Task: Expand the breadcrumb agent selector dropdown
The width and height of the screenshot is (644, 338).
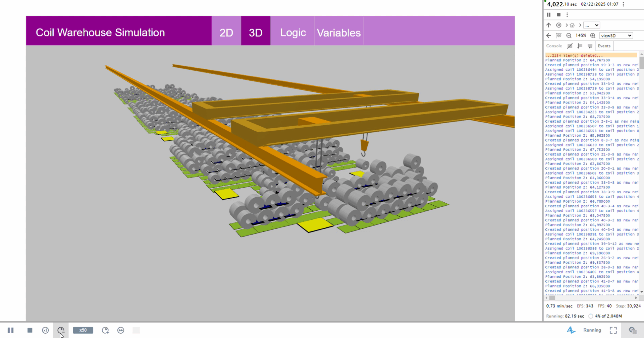Action: (x=592, y=25)
